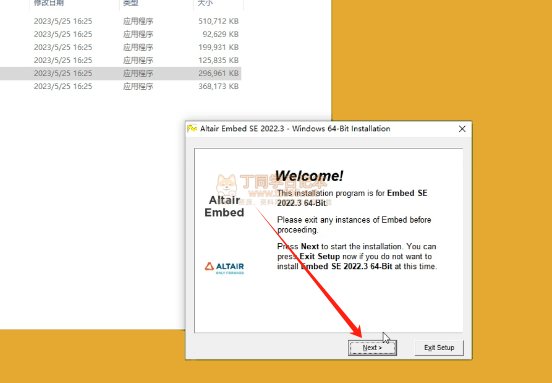Image resolution: width=552 pixels, height=383 pixels.
Task: Click the installer window title bar text
Action: (295, 128)
